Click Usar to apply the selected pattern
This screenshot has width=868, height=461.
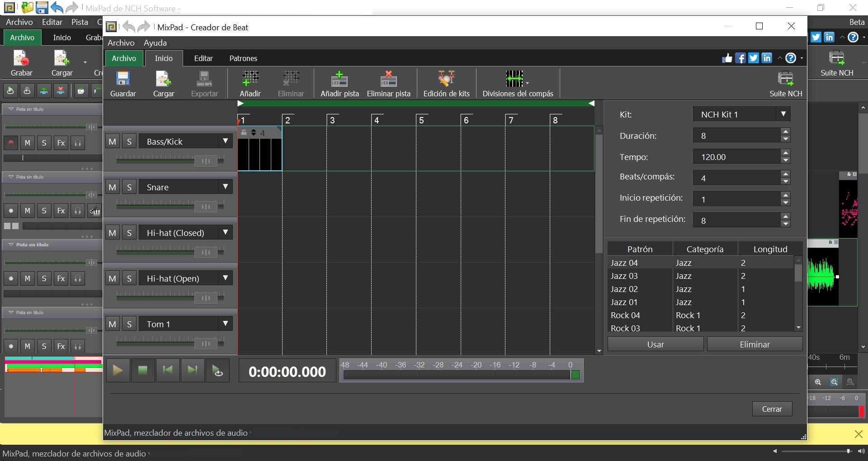tap(655, 344)
